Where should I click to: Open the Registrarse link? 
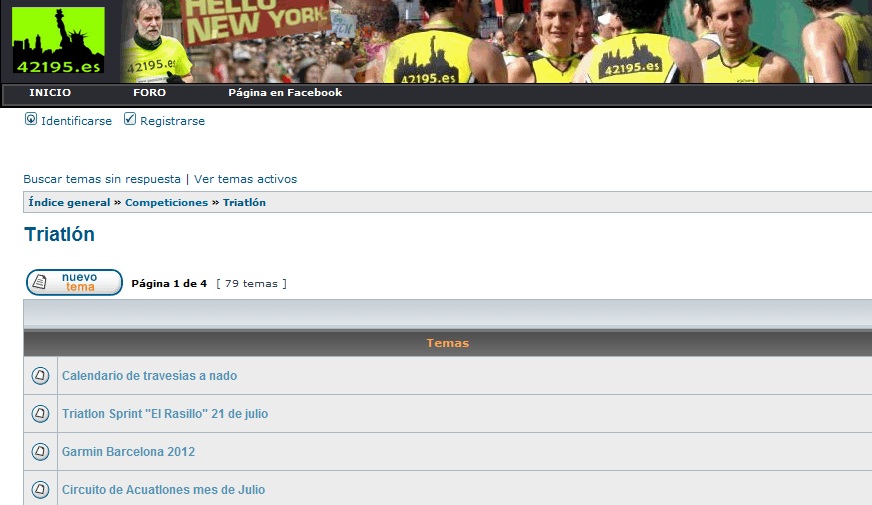coord(172,121)
